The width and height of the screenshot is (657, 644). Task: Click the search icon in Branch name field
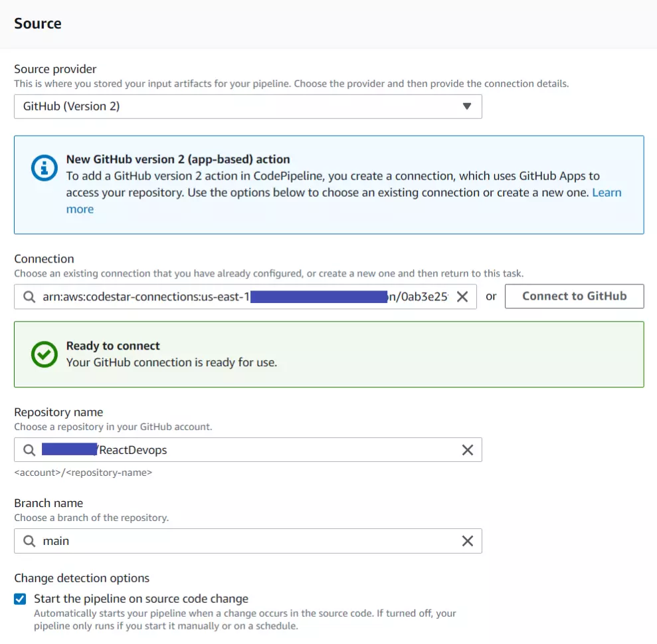coord(29,541)
